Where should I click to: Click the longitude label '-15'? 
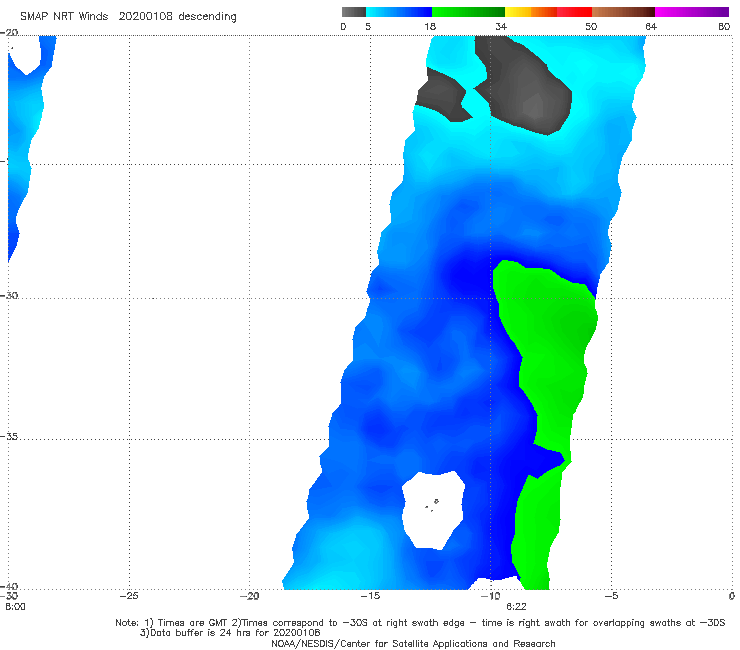(370, 596)
